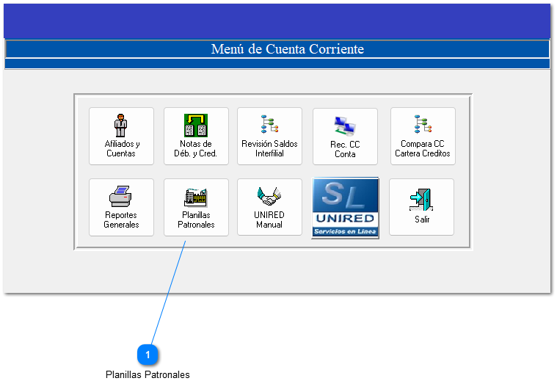This screenshot has width=557, height=392.
Task: Click the "Menú de Cuenta Corriente" header
Action: tap(287, 49)
